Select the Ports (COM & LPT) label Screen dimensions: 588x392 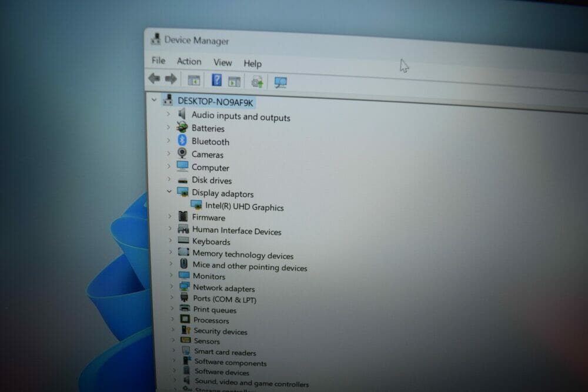225,299
